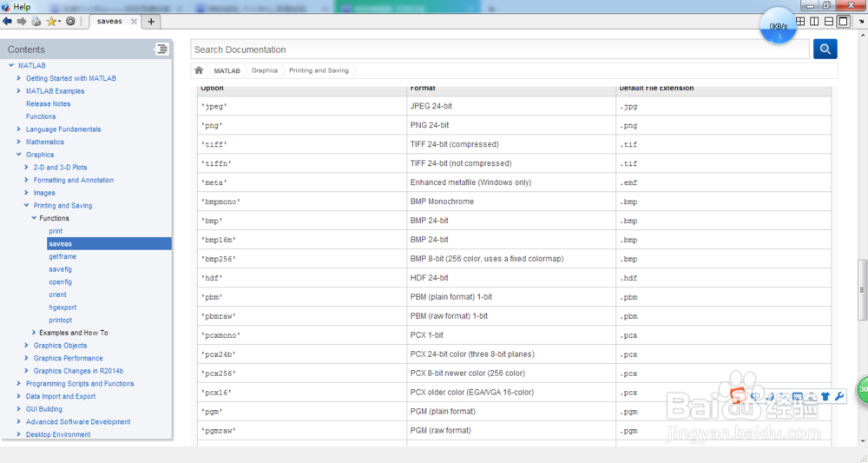Viewport: 868px width, 463px height.
Task: Click in the Search Documentation field
Action: [501, 50]
